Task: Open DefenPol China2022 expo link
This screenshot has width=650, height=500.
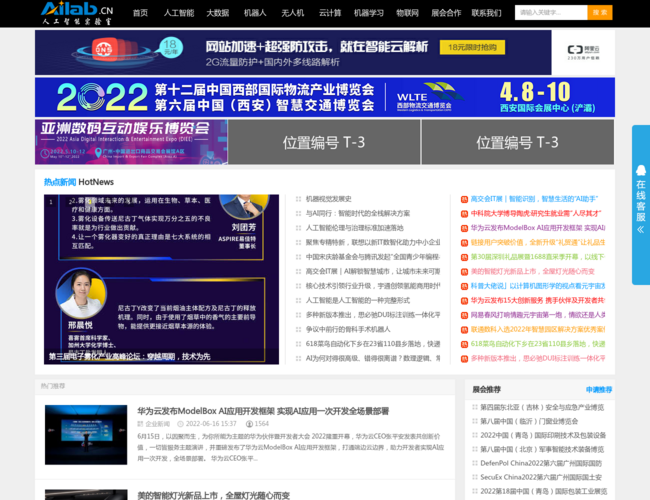Action: pos(541,463)
